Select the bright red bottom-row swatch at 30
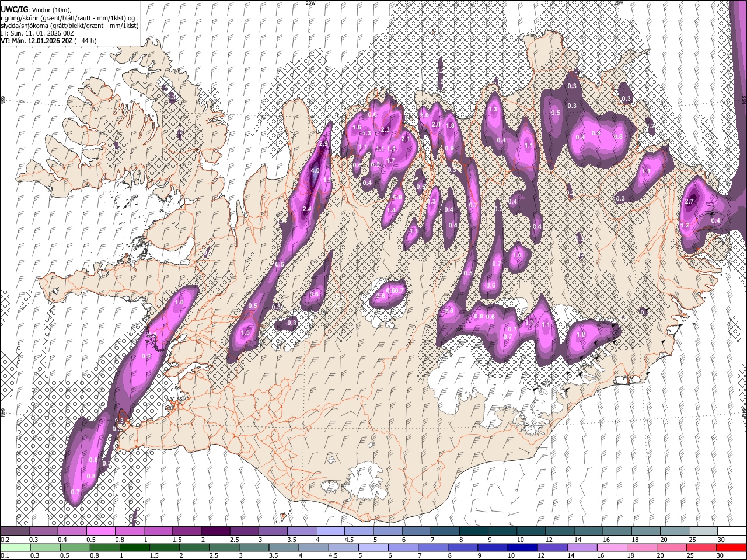This screenshot has height=560, width=747. 731,547
